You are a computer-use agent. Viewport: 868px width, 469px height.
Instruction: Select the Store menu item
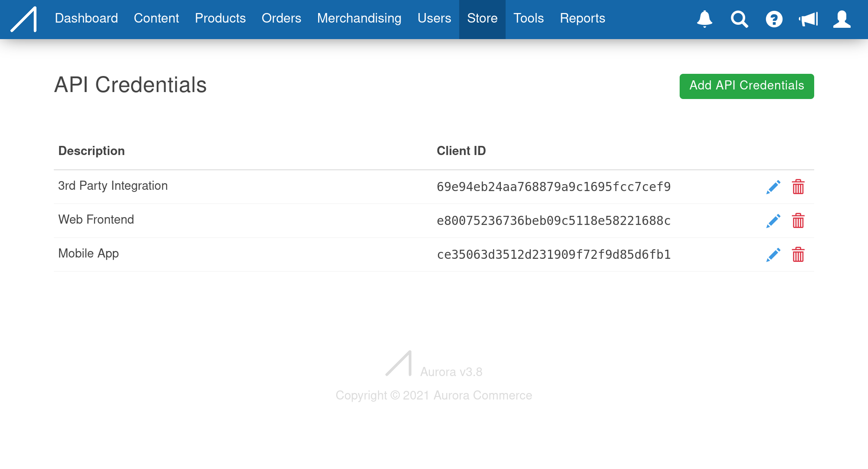(x=482, y=18)
